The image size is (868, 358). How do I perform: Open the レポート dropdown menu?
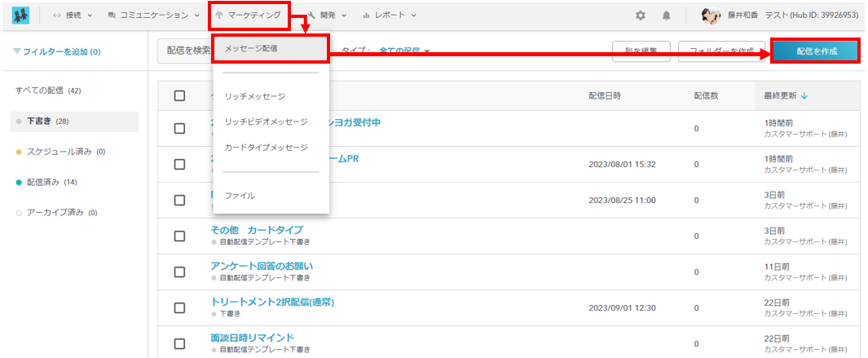389,15
